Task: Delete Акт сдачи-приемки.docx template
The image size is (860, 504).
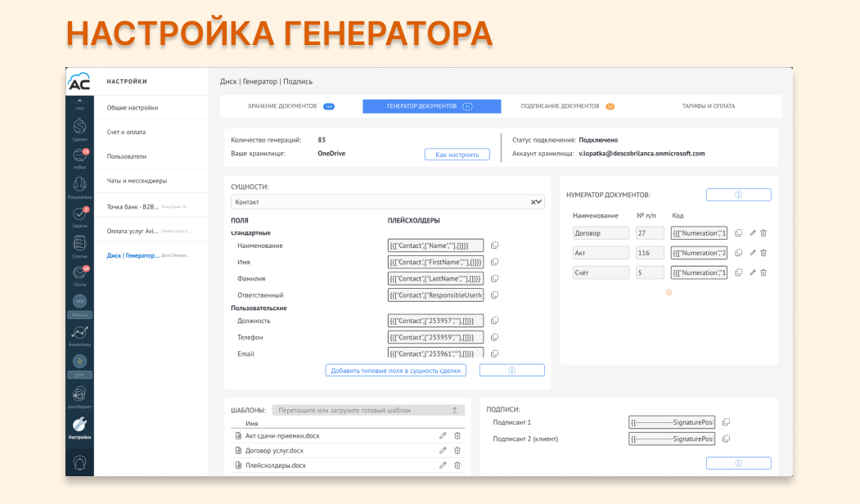Action: [457, 435]
